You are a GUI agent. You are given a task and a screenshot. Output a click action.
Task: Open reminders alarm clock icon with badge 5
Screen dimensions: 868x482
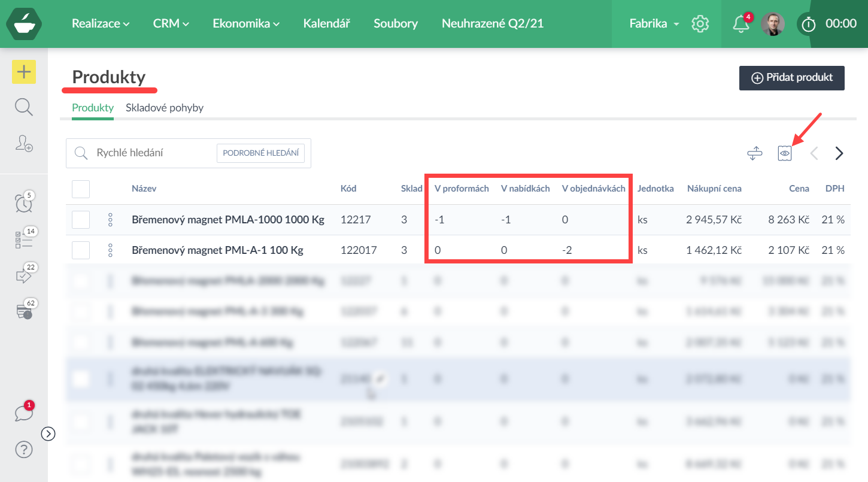pos(23,203)
